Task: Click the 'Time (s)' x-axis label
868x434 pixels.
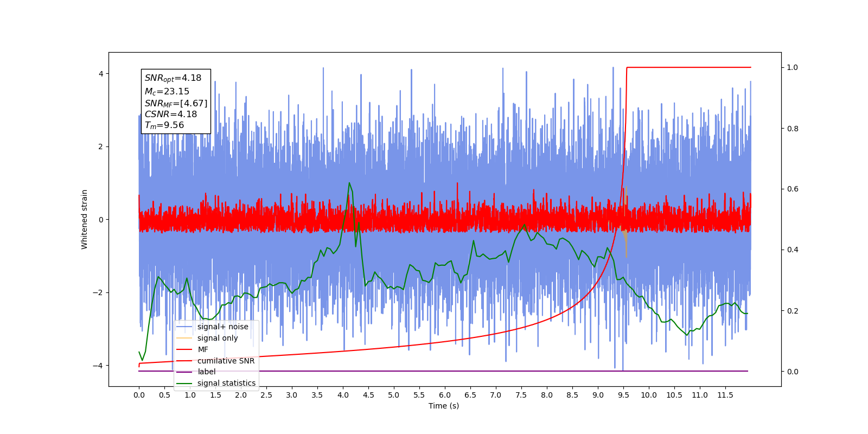Action: click(444, 406)
